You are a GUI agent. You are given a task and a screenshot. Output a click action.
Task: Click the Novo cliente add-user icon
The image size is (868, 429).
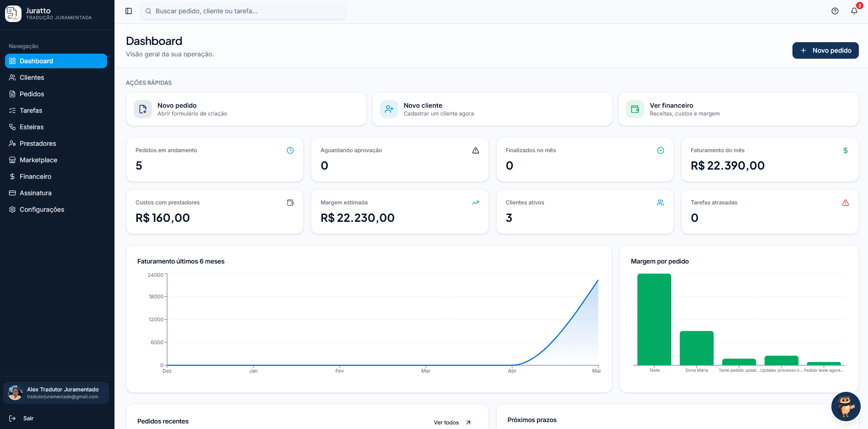coord(389,109)
